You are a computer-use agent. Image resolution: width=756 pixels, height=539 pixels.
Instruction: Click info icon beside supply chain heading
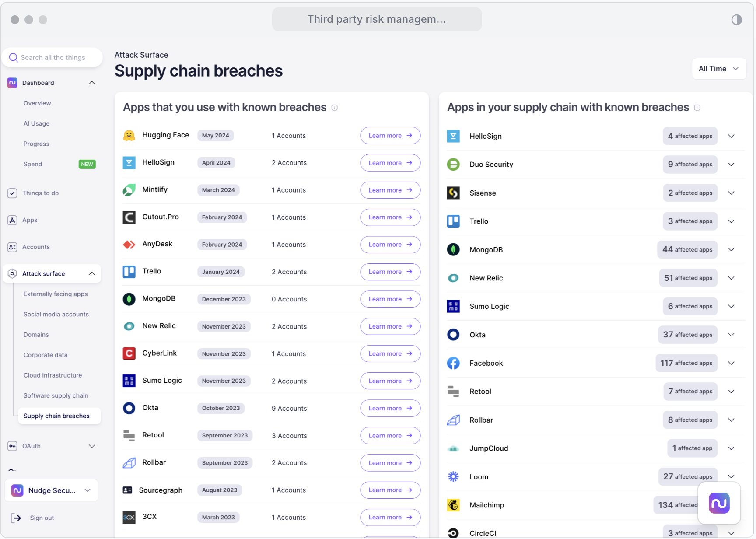tap(697, 108)
